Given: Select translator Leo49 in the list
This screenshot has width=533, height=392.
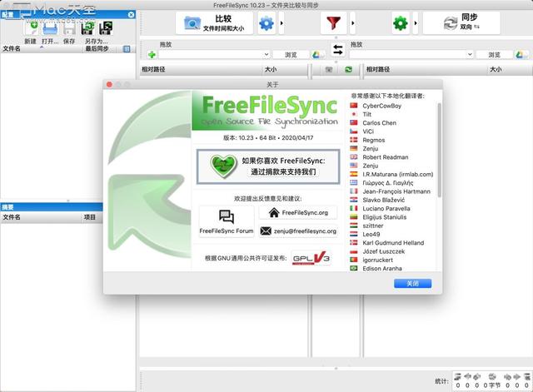Looking at the screenshot, I should click(x=371, y=235).
